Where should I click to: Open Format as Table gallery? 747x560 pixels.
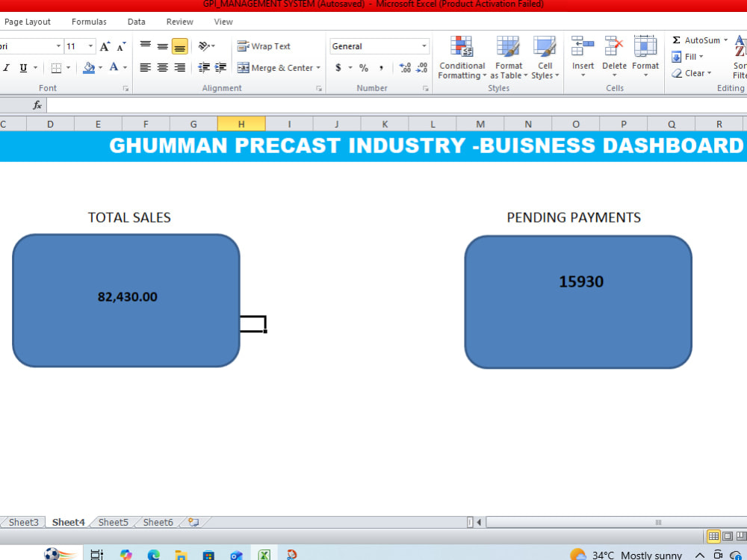[508, 57]
